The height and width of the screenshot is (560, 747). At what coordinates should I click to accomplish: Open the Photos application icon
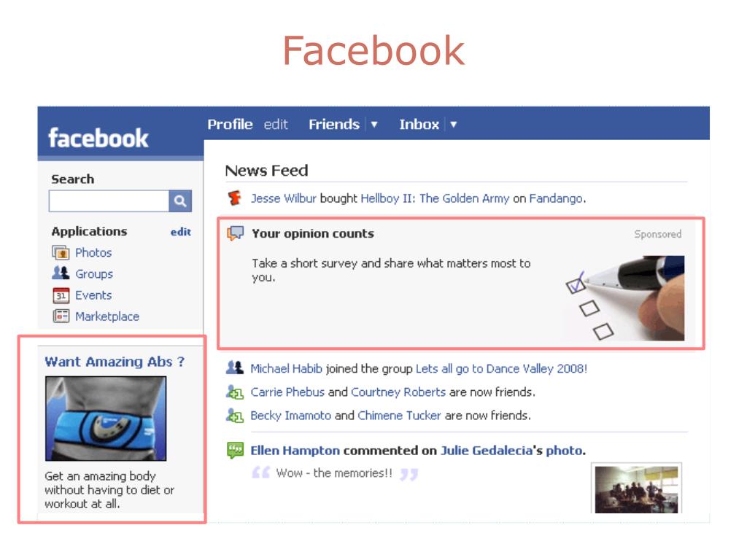61,252
